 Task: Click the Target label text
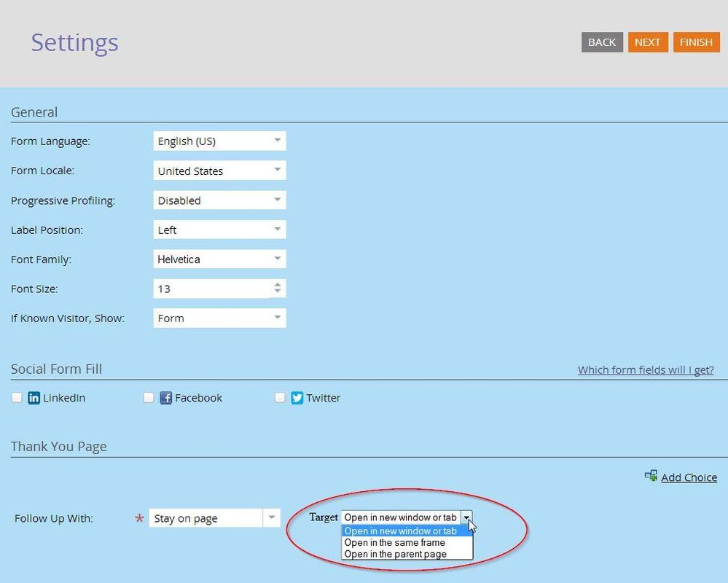[x=324, y=517]
